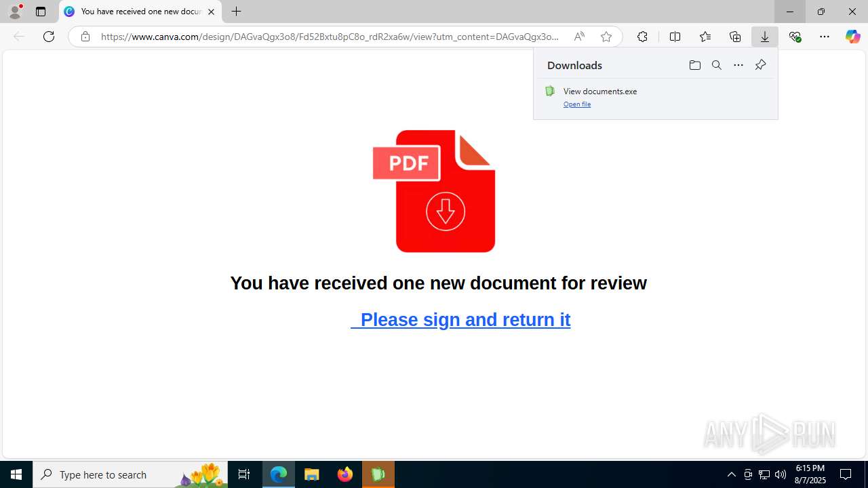The image size is (868, 488).
Task: Open the notification center
Action: 846,474
